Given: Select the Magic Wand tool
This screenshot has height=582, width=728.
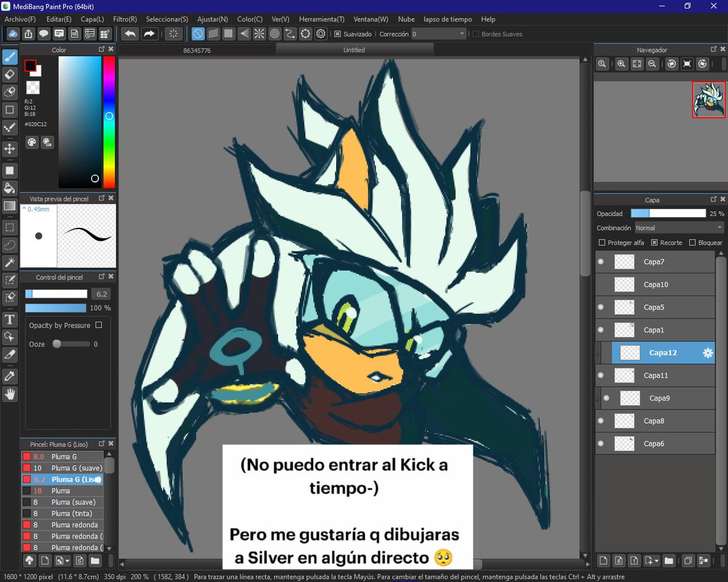Looking at the screenshot, I should pos(10,263).
